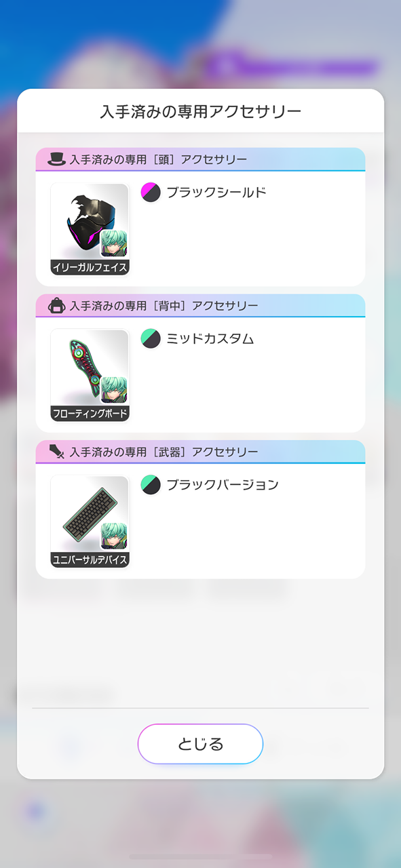
Task: Click the ブラックシールド pink-black color swatch
Action: point(151,193)
